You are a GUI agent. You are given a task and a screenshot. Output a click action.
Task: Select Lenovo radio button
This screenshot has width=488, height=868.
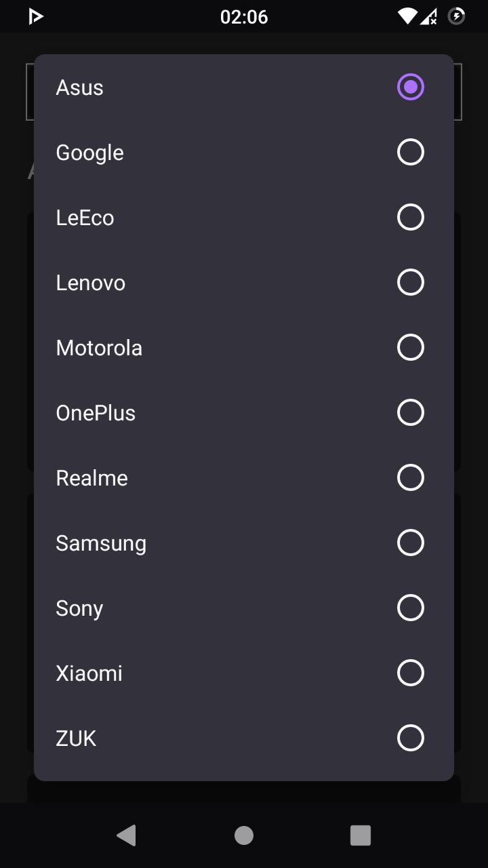410,282
